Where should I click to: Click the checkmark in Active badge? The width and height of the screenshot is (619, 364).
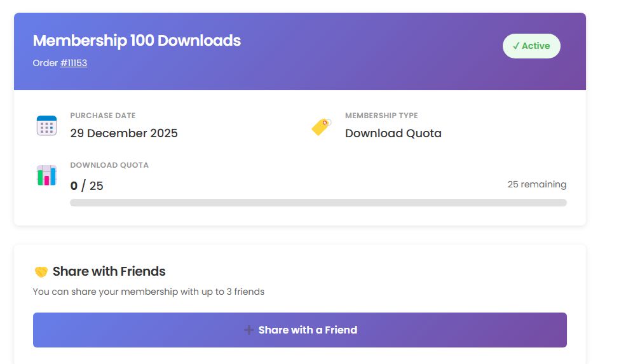[516, 46]
